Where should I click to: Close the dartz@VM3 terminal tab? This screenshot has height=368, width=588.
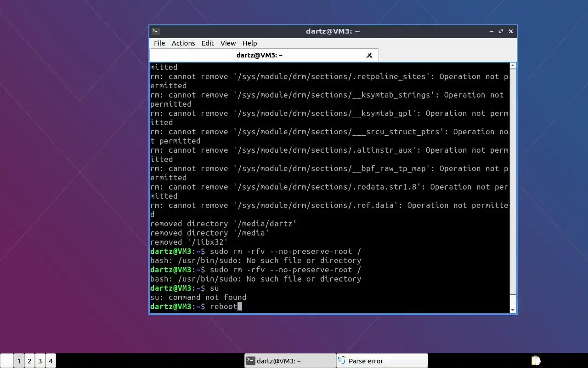tap(369, 55)
